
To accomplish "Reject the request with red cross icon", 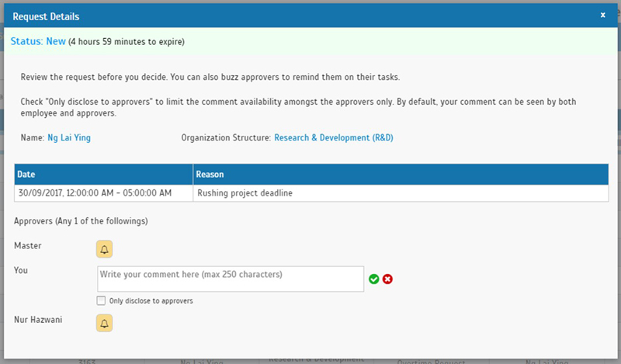I will tap(387, 279).
